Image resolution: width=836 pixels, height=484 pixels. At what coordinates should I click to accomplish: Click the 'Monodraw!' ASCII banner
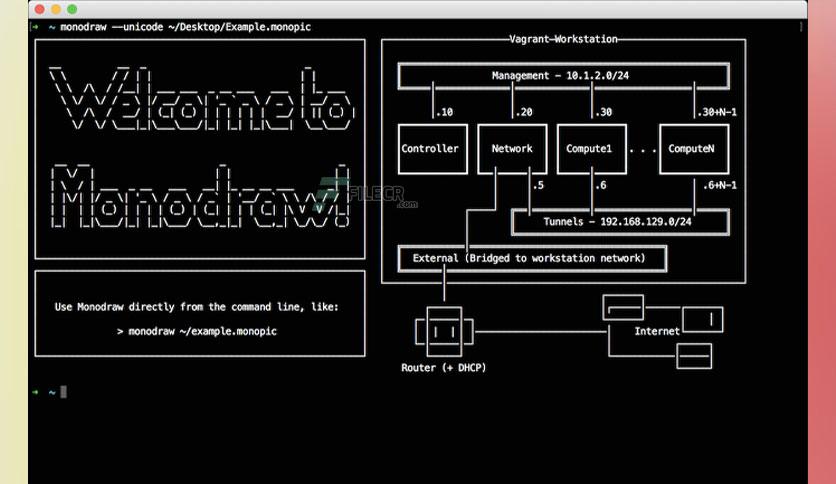click(x=201, y=196)
